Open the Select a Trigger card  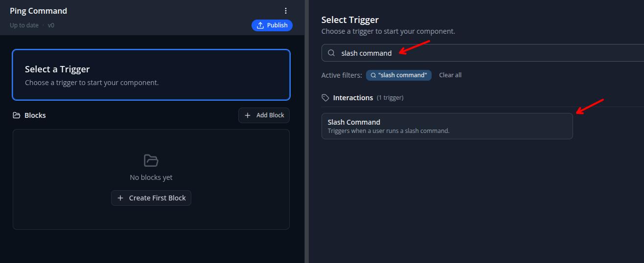151,74
